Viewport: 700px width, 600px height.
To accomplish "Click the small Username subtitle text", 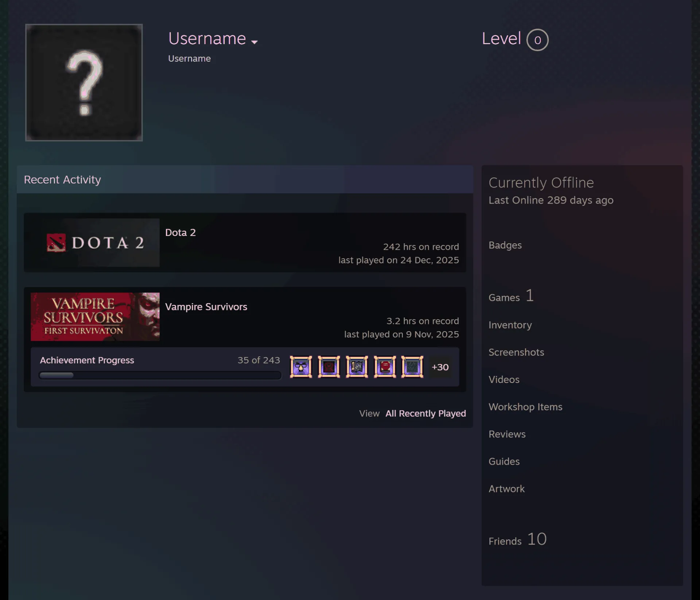I will tap(189, 59).
